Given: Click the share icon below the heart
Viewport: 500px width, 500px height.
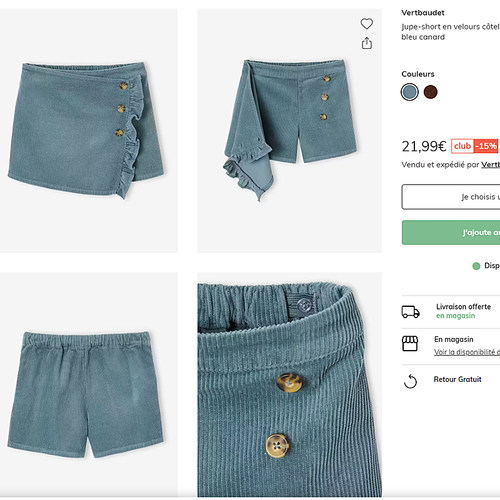Looking at the screenshot, I should (367, 43).
